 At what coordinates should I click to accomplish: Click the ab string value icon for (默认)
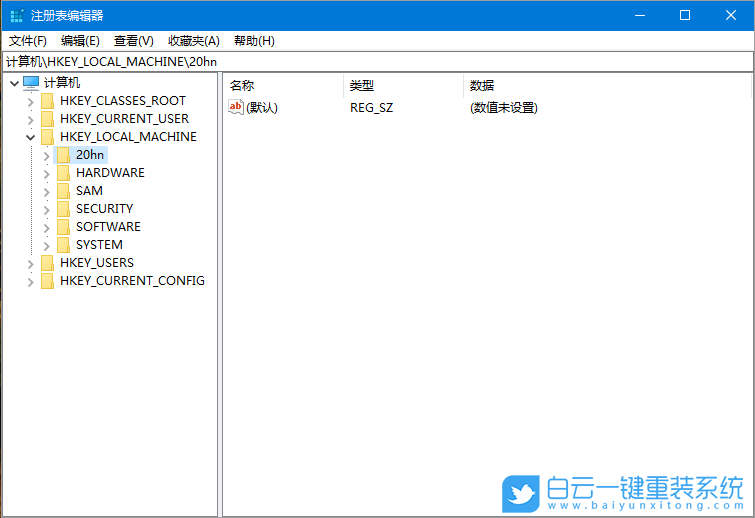[x=236, y=107]
